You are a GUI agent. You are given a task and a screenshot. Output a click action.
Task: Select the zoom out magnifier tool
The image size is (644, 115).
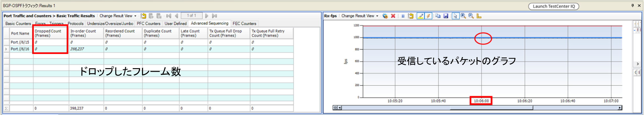[x=471, y=16]
